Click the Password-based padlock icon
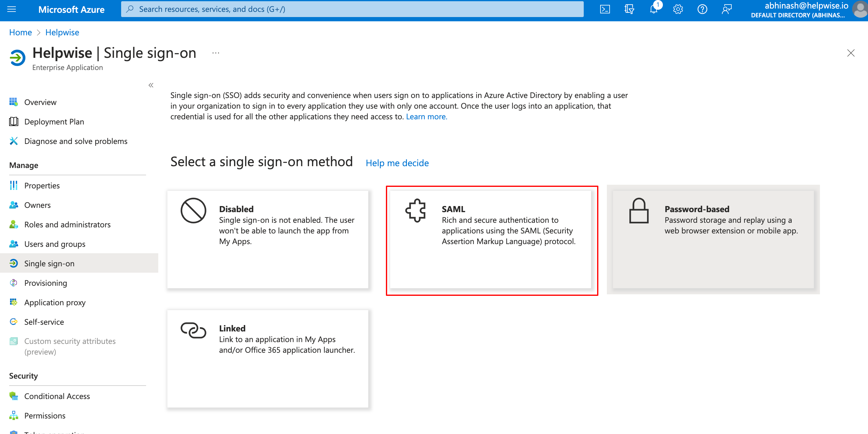868x434 pixels. point(639,211)
